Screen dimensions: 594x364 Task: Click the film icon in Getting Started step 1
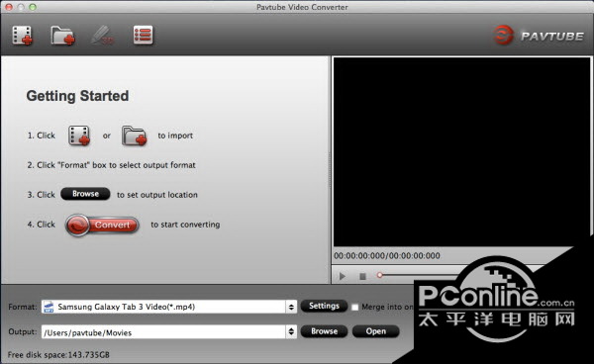pos(79,136)
